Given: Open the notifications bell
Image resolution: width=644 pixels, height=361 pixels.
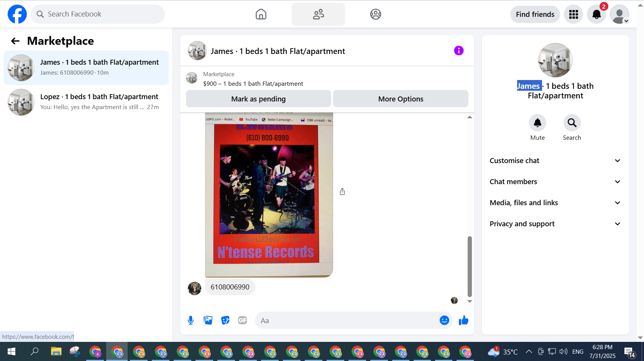Looking at the screenshot, I should tap(596, 14).
